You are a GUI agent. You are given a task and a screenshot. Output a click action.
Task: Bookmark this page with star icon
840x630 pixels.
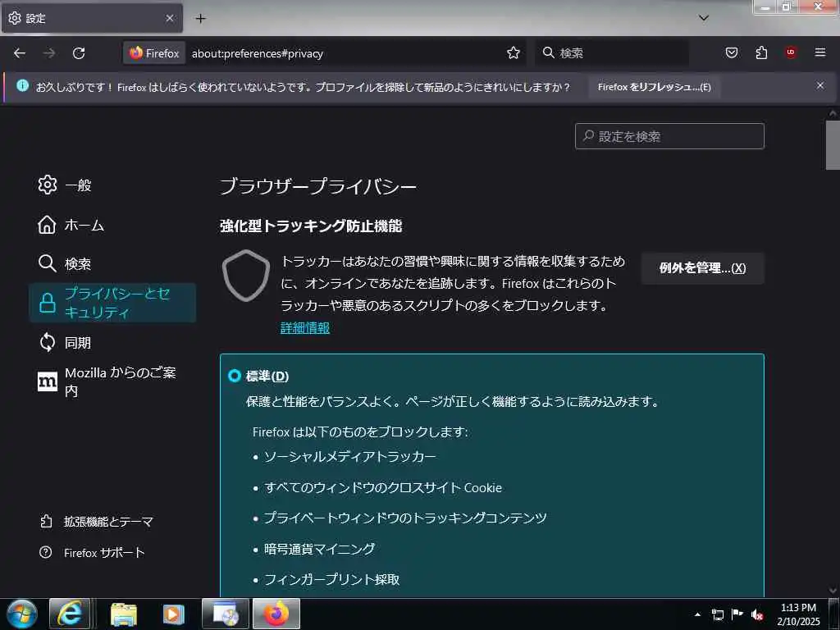coord(514,52)
